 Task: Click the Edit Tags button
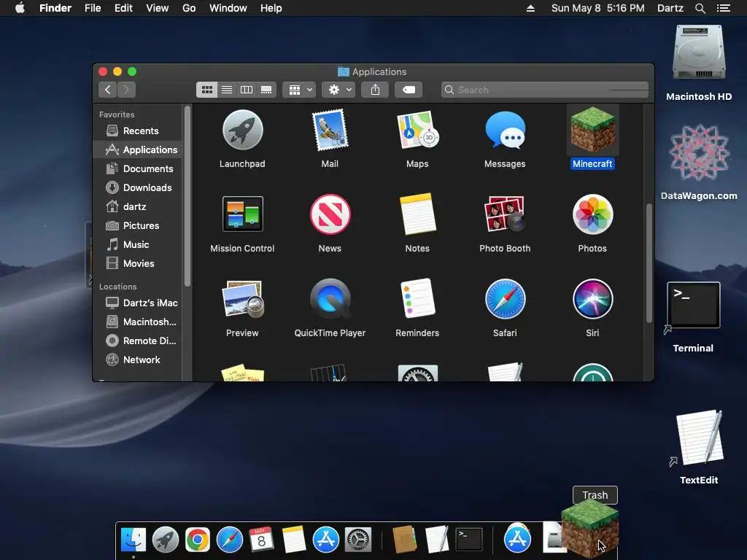(x=409, y=90)
